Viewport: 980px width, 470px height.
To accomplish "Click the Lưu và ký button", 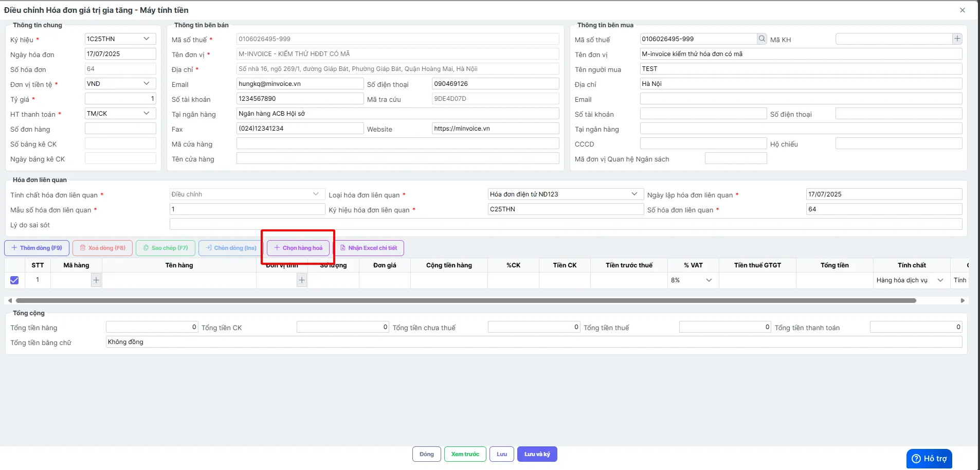I will point(537,454).
